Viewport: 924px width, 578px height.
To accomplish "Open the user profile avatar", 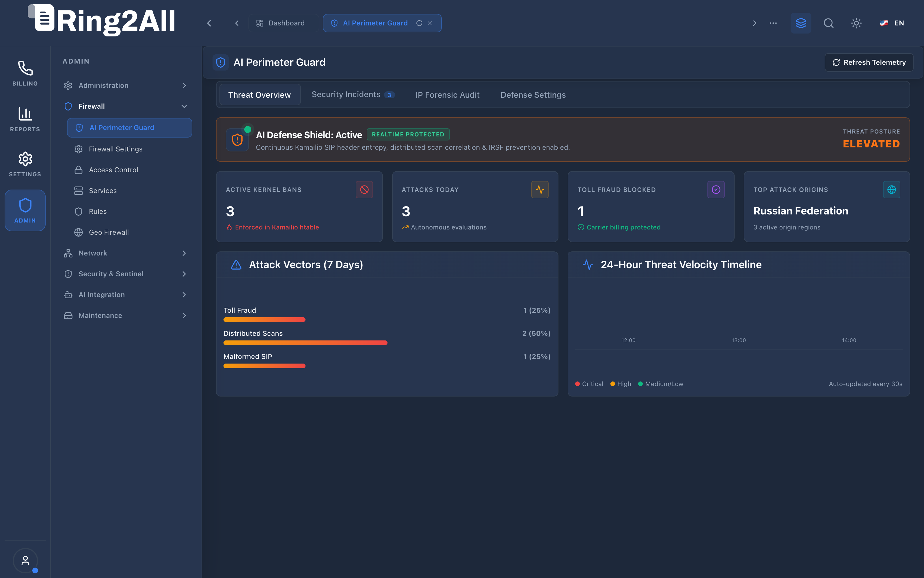I will 25,561.
